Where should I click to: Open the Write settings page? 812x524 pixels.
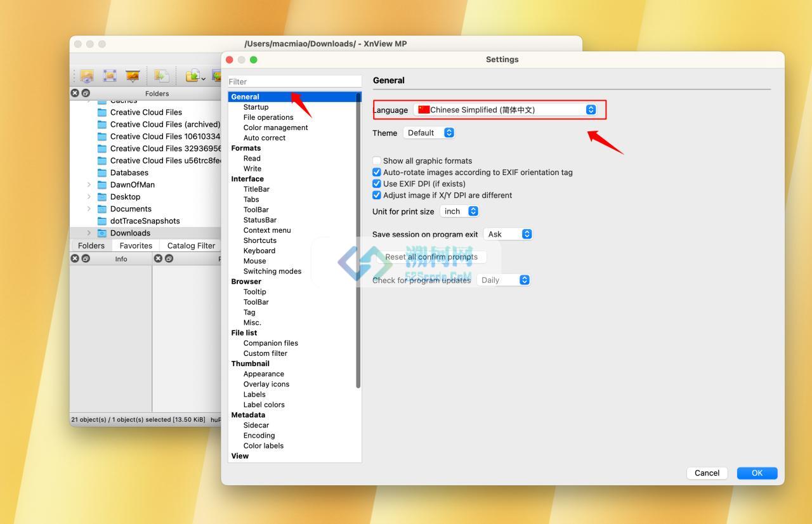coord(252,169)
